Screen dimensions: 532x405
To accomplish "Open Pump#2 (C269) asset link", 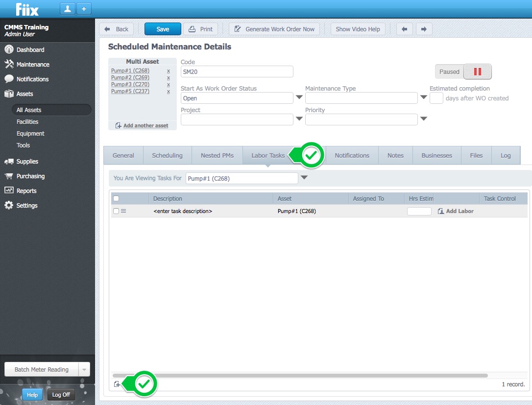I will pyautogui.click(x=130, y=77).
